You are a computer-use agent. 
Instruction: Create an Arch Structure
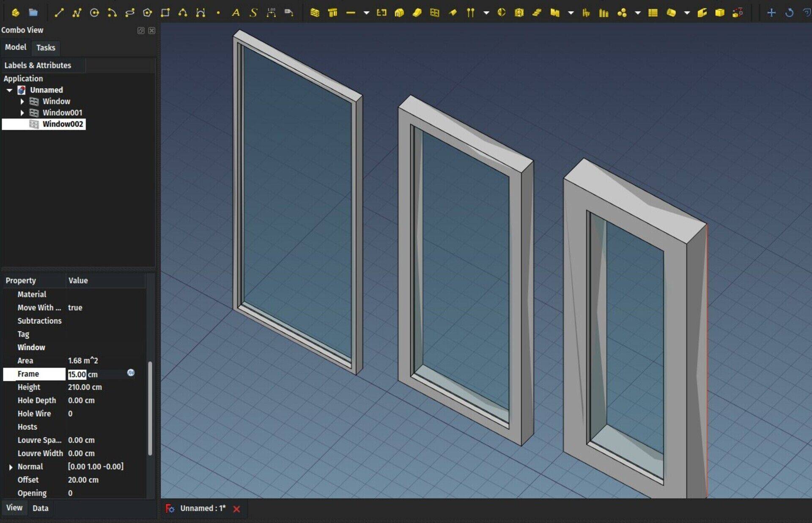[x=333, y=13]
